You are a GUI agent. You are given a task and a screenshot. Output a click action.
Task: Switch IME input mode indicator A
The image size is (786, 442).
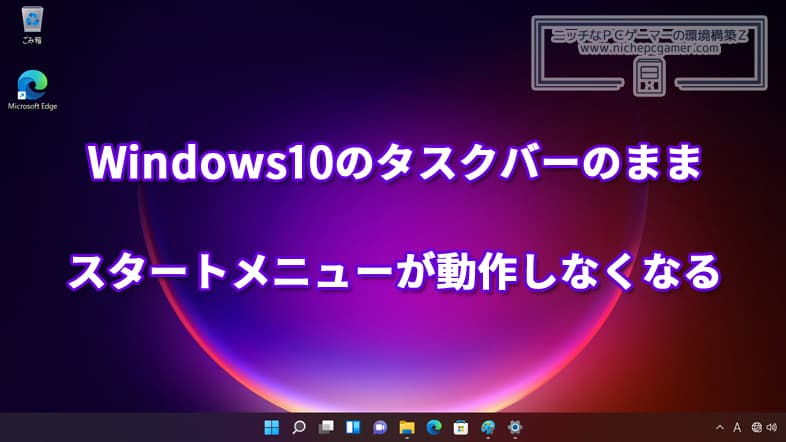click(x=737, y=427)
